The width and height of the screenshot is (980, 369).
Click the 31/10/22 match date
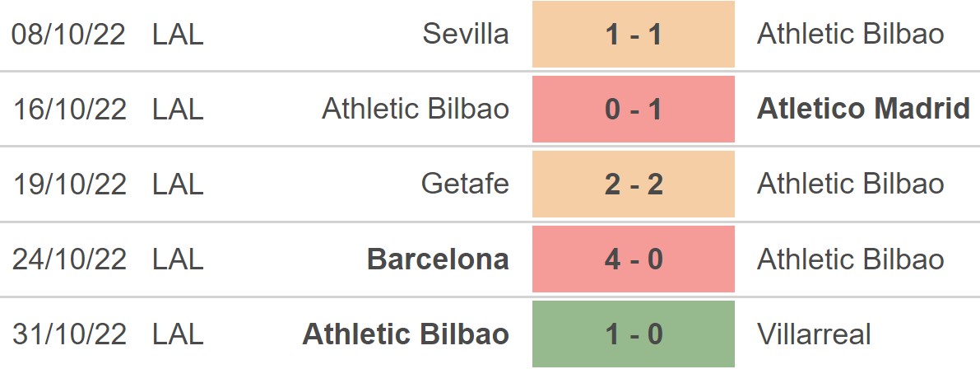[x=69, y=334]
